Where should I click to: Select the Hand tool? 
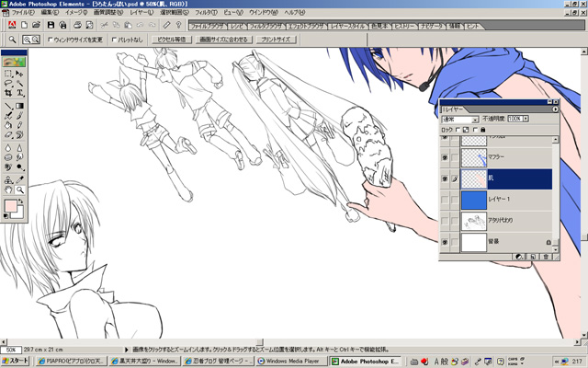coord(8,190)
